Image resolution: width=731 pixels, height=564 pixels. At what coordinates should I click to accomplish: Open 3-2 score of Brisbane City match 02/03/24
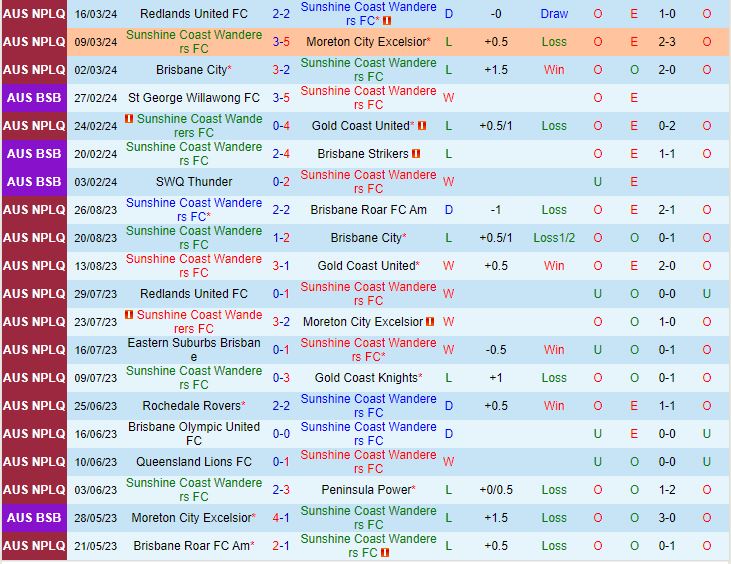[281, 70]
